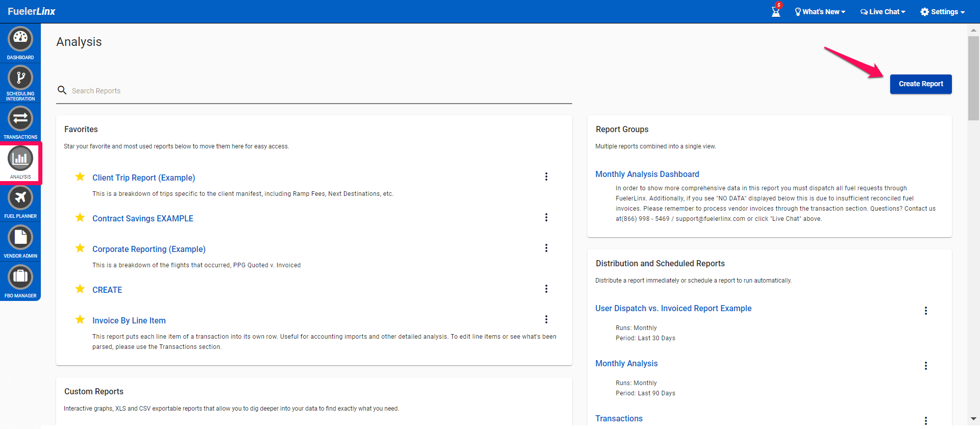Expand the Live Chat dropdown
Image resolution: width=980 pixels, height=429 pixels.
883,12
